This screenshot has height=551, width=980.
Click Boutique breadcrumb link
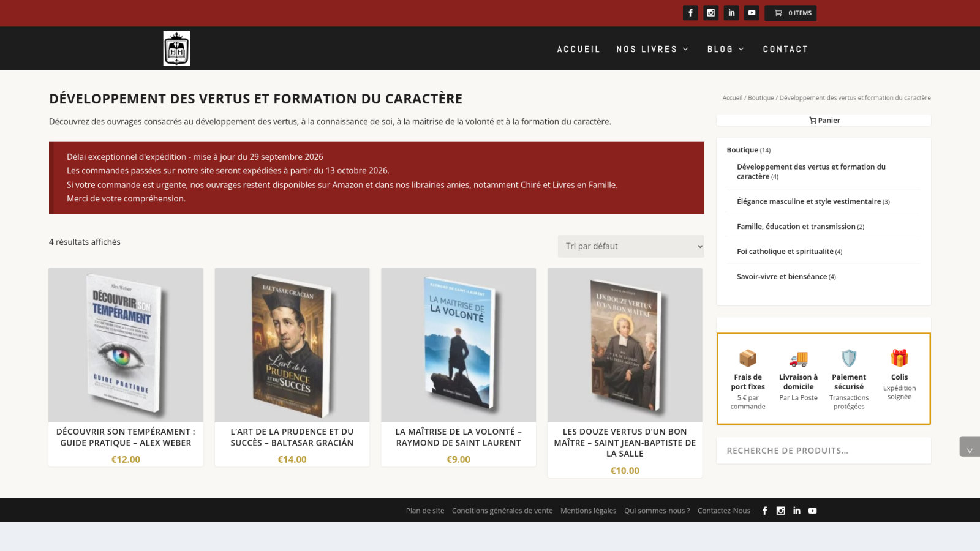761,98
